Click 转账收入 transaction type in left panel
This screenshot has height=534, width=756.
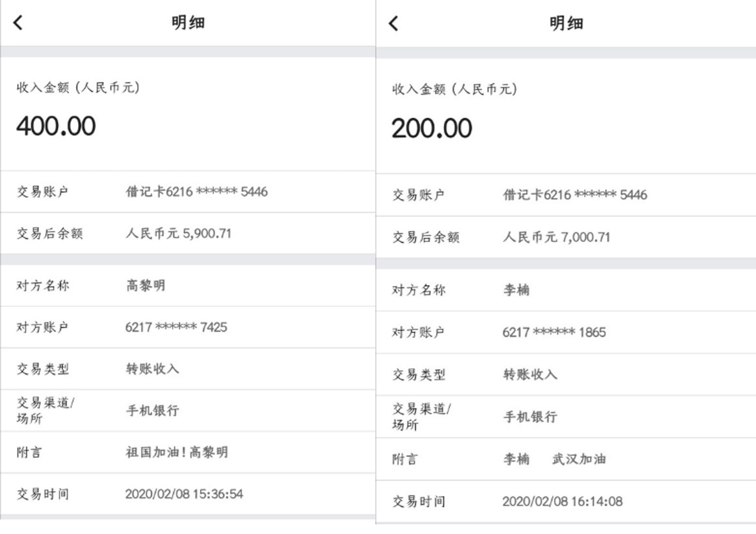[x=152, y=369]
